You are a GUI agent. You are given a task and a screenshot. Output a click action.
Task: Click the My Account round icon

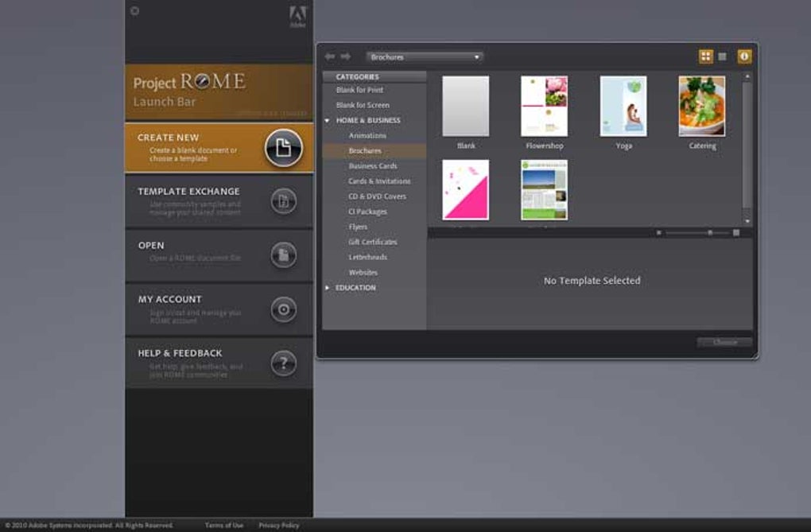coord(283,309)
